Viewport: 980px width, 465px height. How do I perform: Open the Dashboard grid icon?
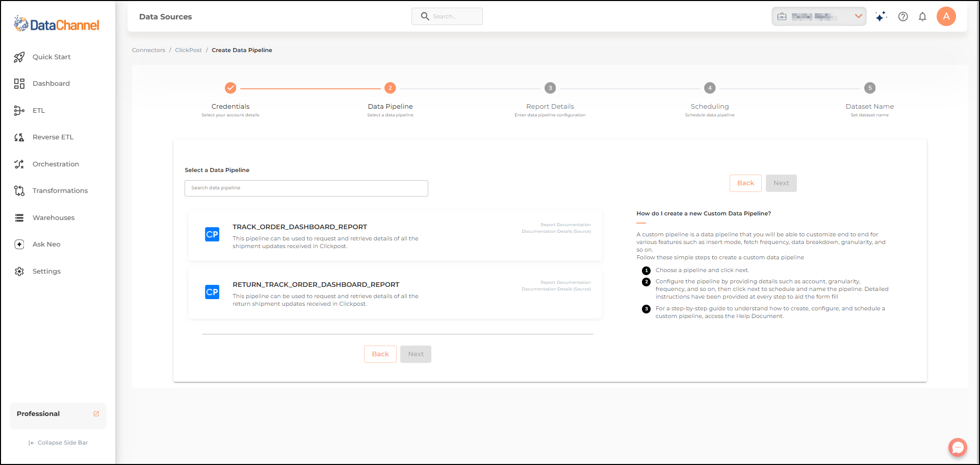click(x=19, y=84)
